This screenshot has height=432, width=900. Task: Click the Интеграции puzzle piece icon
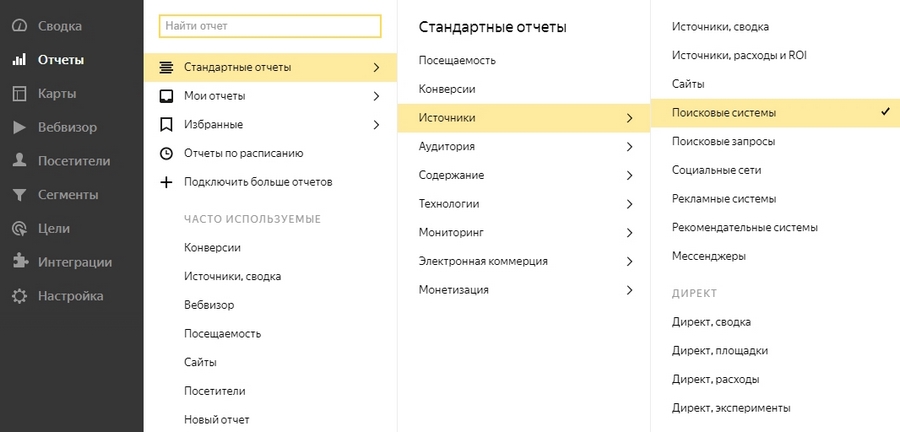[20, 262]
